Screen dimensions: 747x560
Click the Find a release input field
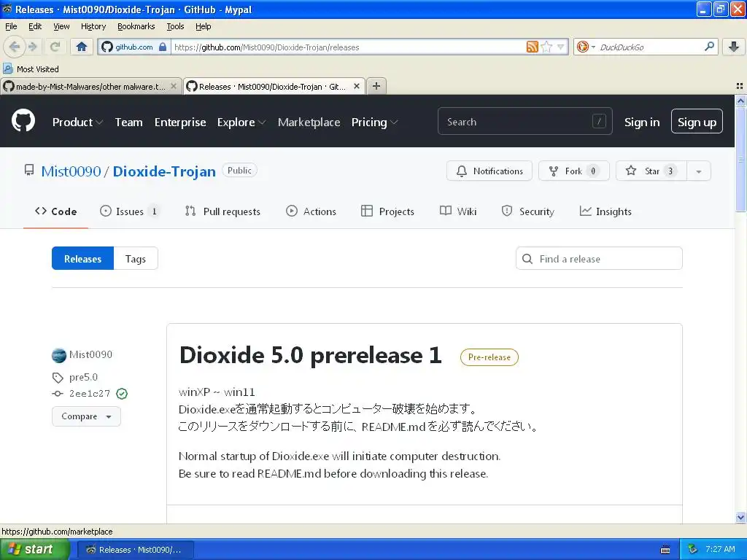coord(599,259)
